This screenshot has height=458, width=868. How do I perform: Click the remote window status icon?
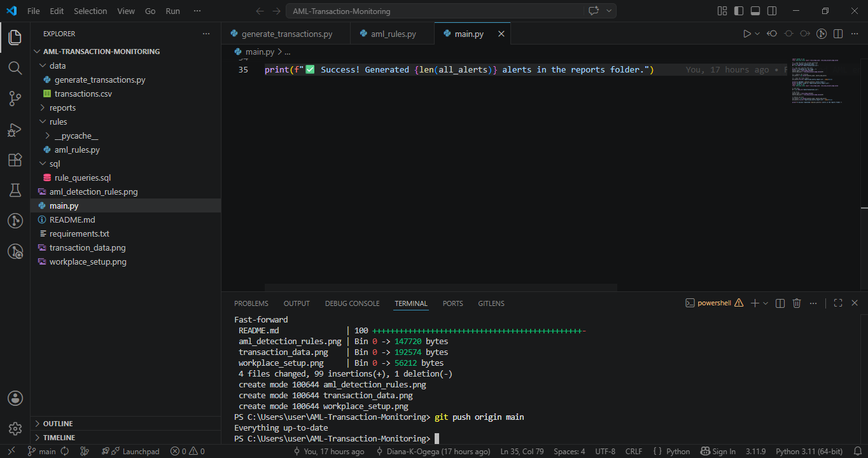(12, 451)
